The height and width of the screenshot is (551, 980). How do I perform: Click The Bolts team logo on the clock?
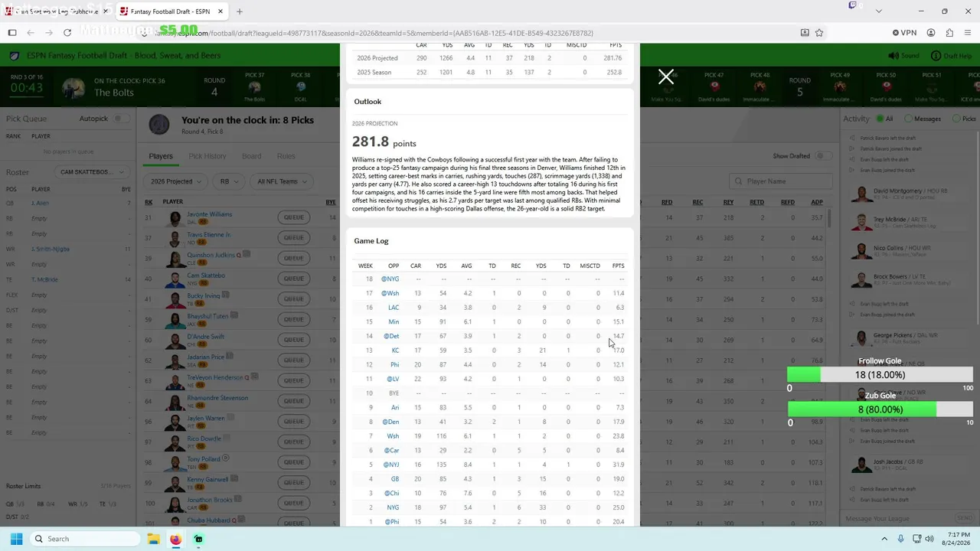(x=73, y=87)
